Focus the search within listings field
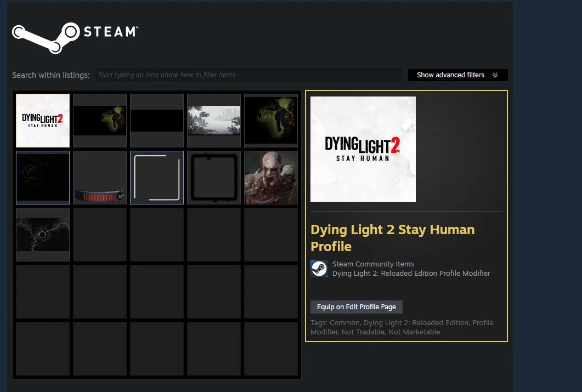582x392 pixels. click(x=249, y=75)
